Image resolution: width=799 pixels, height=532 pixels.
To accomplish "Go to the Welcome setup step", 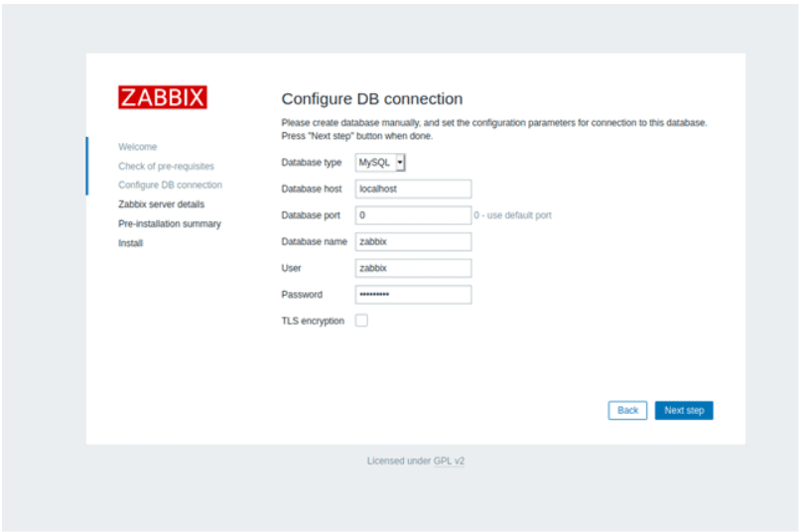I will coord(138,147).
